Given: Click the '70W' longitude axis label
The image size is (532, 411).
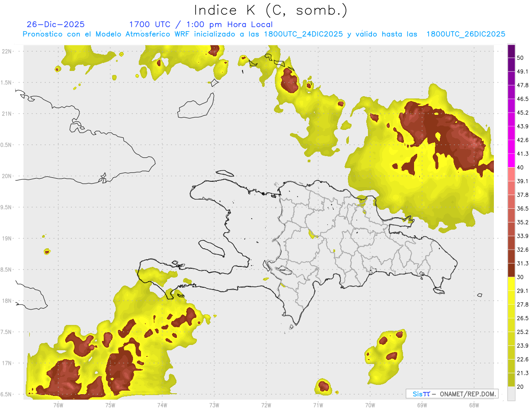Looking at the screenshot, I should [370, 405].
